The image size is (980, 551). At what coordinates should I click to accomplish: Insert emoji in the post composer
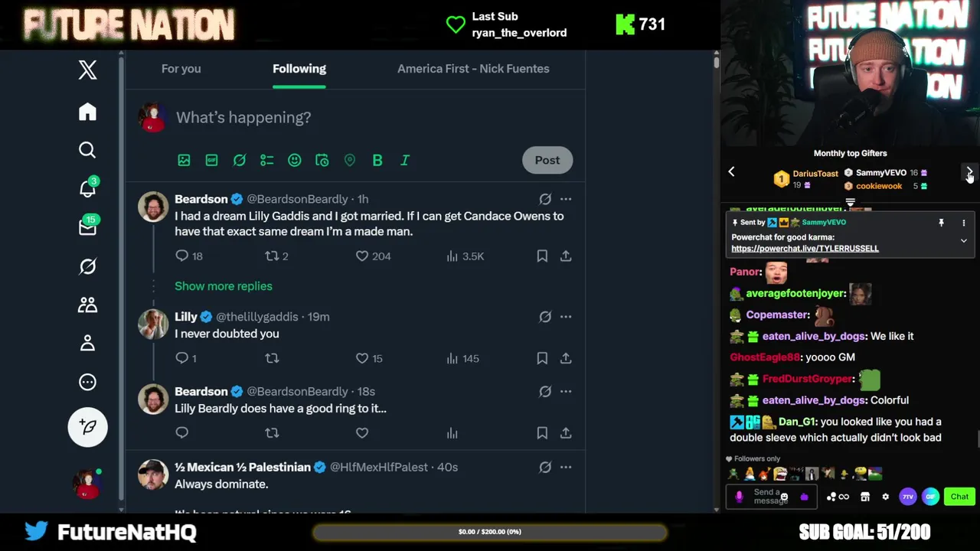[x=294, y=160]
